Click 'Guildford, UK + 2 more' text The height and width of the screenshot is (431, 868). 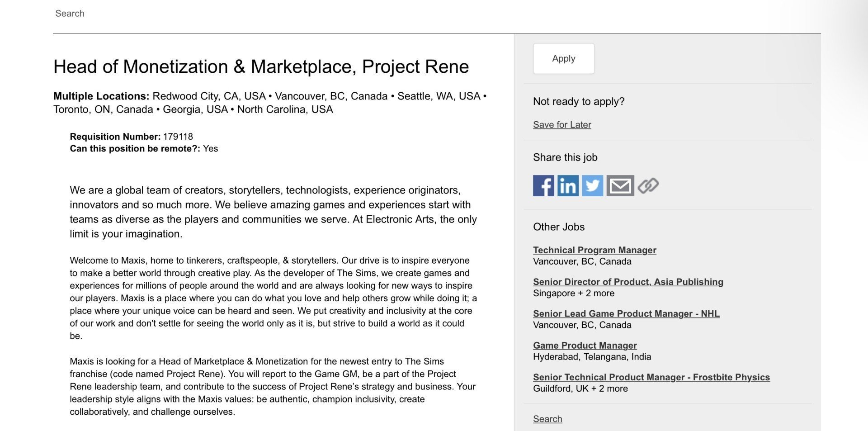(580, 388)
